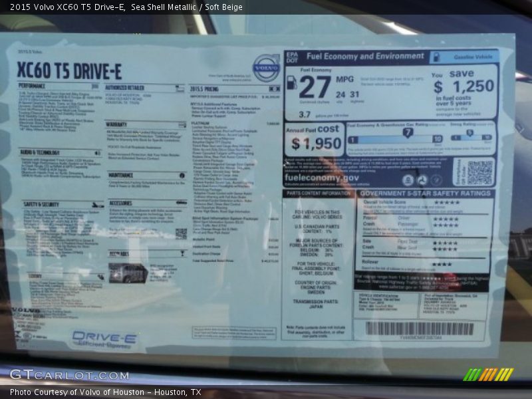Click the Government 5-Star Safety Ratings header
The image size is (532, 399).
[425, 194]
